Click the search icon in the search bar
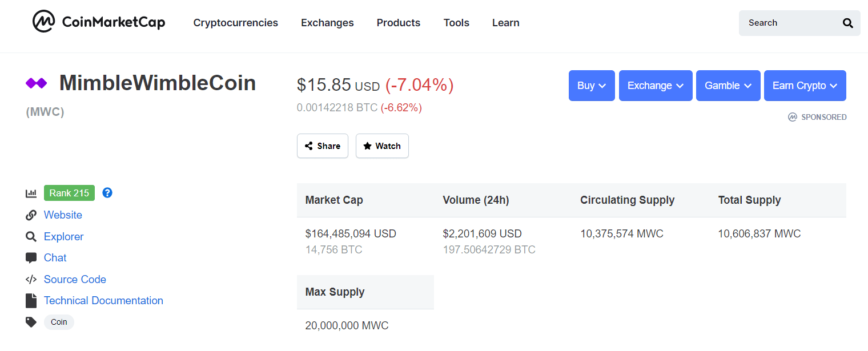Screen dimensions: 868x351 tap(848, 23)
